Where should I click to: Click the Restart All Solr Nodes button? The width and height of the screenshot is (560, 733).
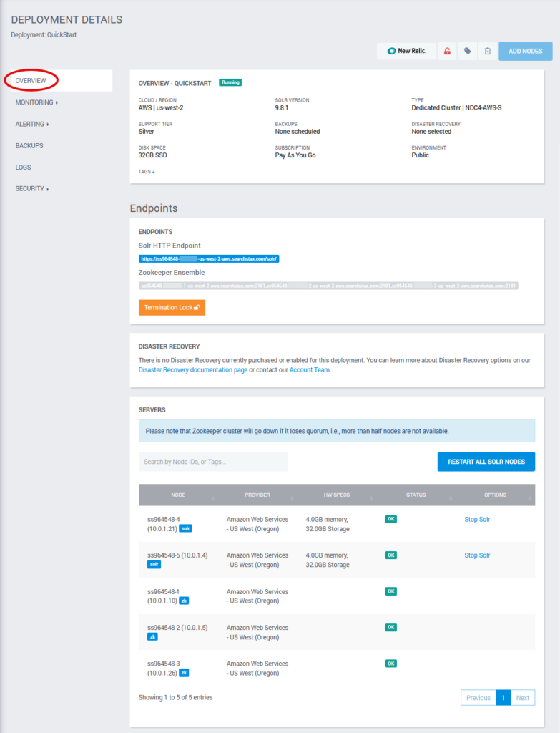tap(486, 462)
